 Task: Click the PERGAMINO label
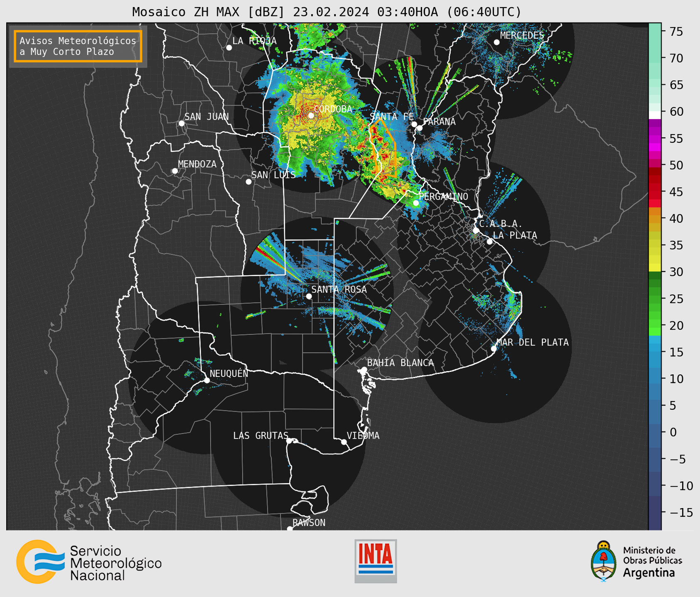coord(443,196)
